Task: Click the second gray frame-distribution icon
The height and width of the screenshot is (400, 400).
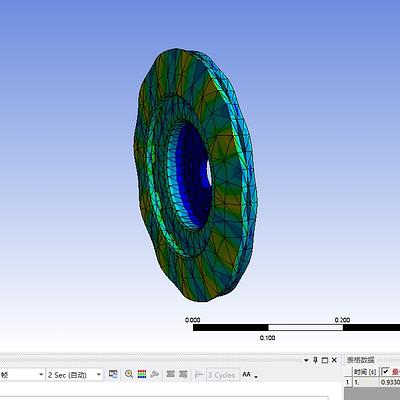Action: [183, 374]
